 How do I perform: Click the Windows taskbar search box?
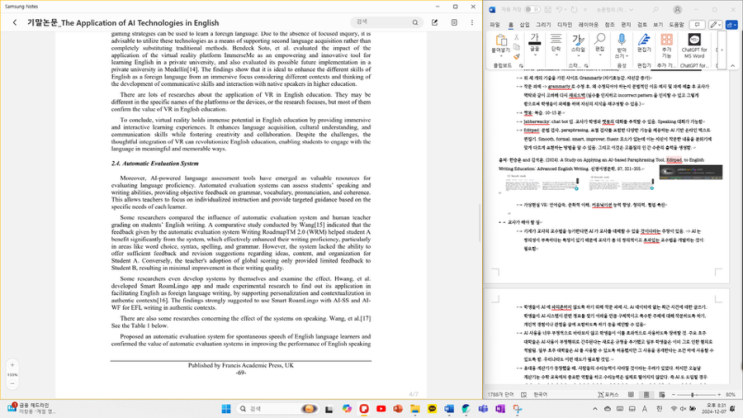pos(277,409)
